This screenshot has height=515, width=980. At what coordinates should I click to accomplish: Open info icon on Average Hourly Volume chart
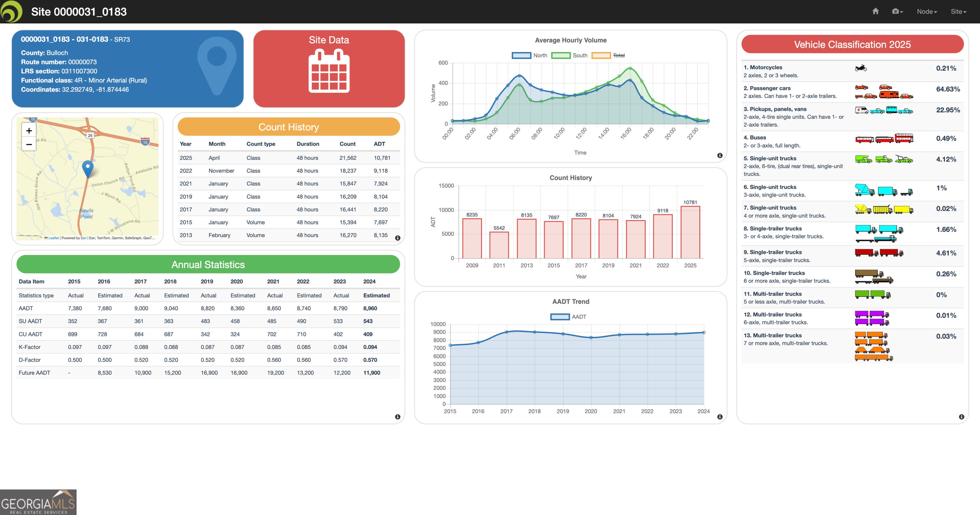click(720, 155)
